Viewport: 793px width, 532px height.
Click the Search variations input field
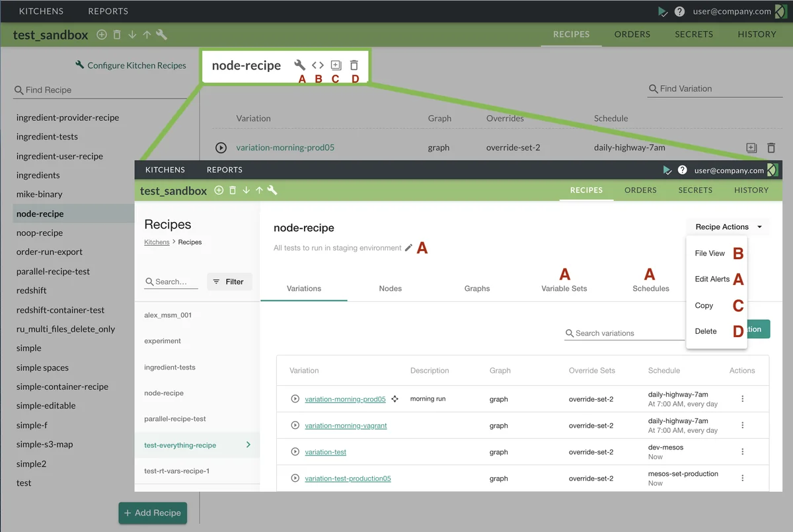624,333
